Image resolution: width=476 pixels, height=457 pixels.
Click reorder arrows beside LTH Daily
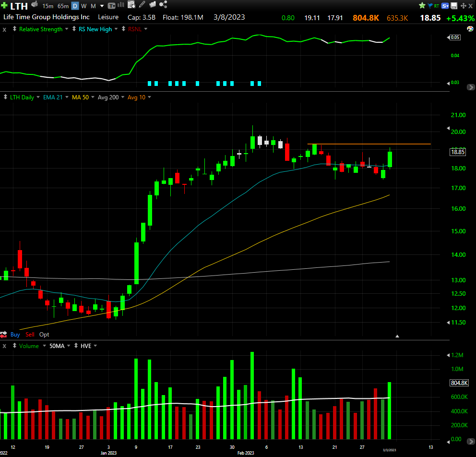5,97
